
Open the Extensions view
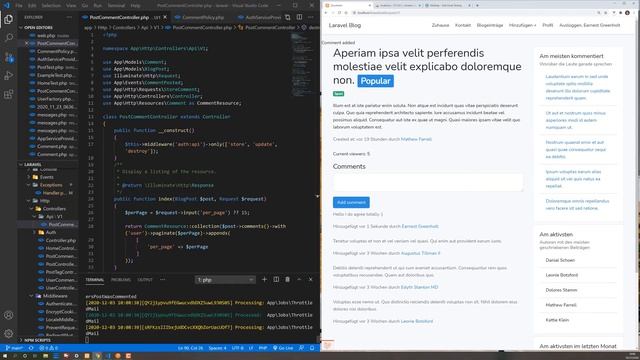click(9, 94)
